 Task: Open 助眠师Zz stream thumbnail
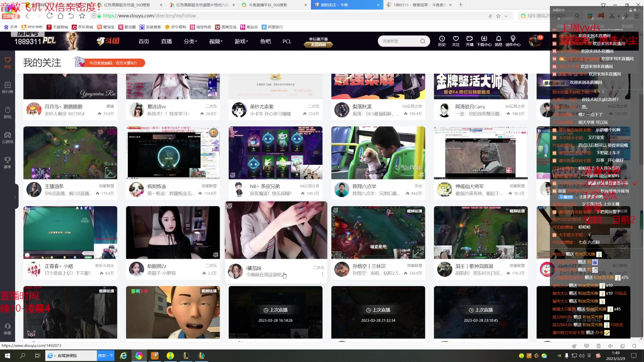[173, 233]
